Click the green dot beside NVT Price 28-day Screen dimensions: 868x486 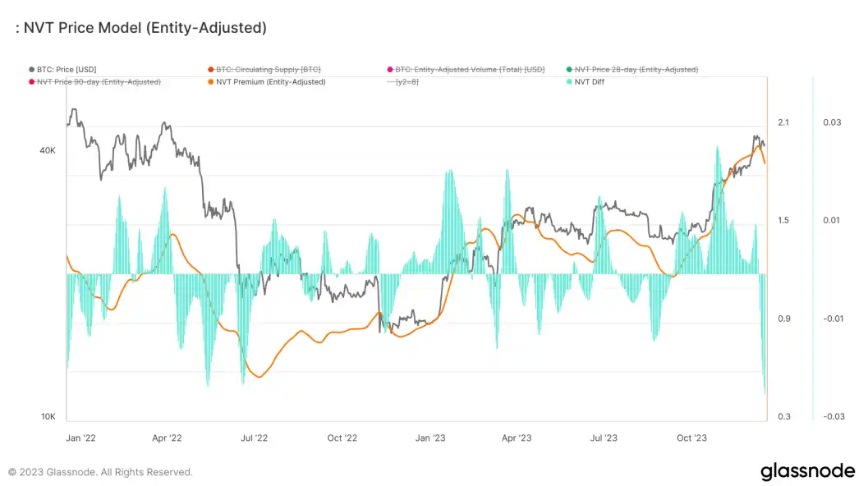(569, 70)
